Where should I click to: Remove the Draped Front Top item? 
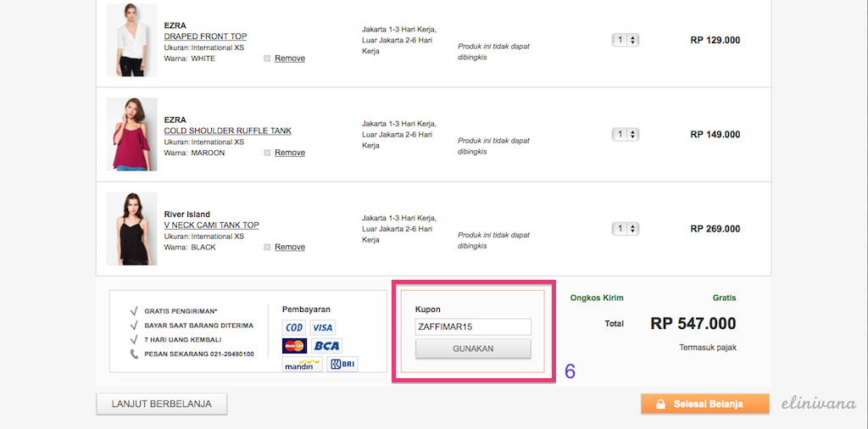click(290, 58)
